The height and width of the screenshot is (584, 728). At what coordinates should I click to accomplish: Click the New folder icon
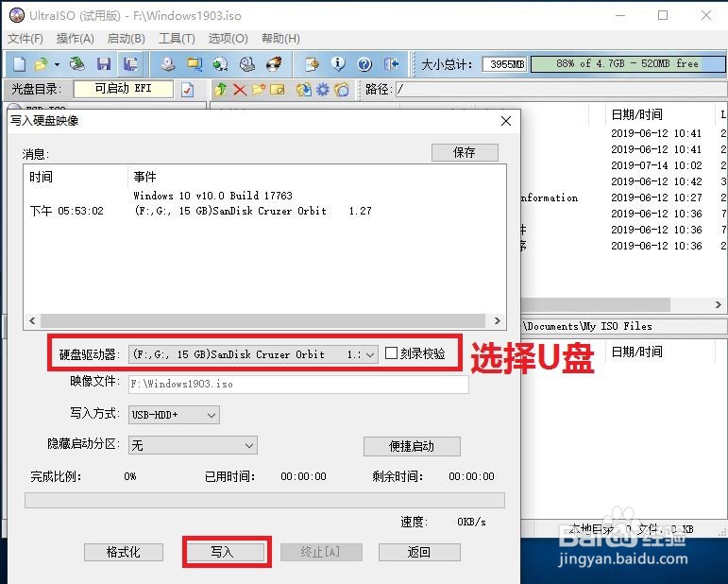coord(259,89)
